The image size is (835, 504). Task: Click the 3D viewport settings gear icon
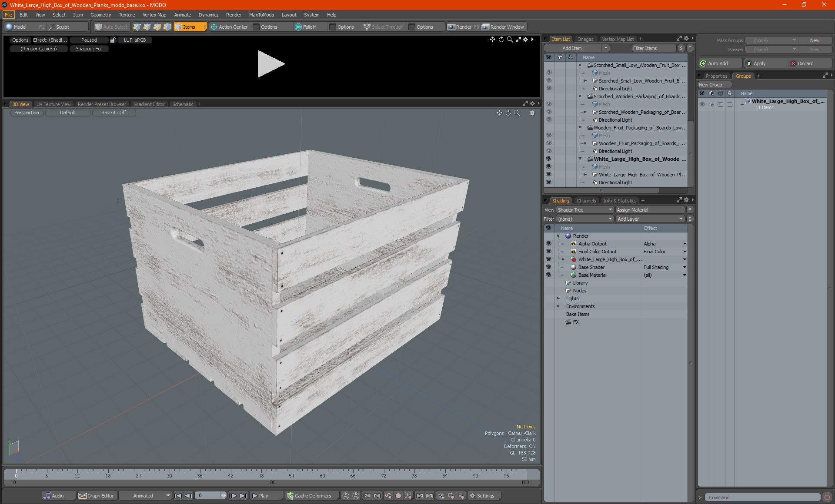coord(532,113)
